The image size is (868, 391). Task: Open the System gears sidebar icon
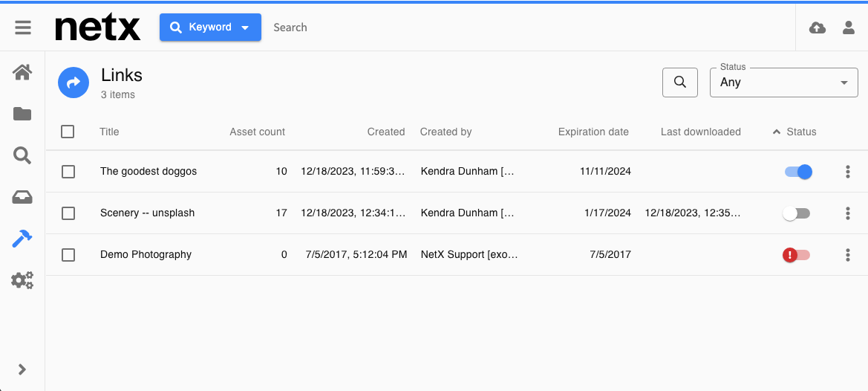click(22, 280)
